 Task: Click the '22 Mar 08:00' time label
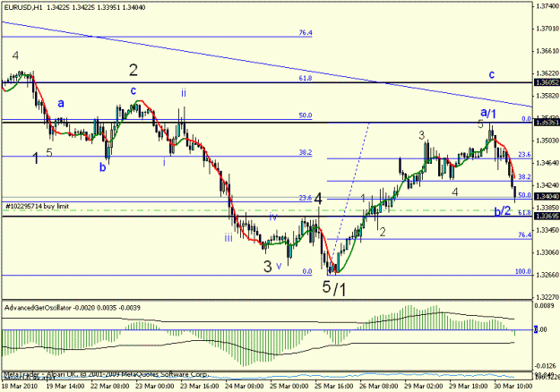coord(110,387)
